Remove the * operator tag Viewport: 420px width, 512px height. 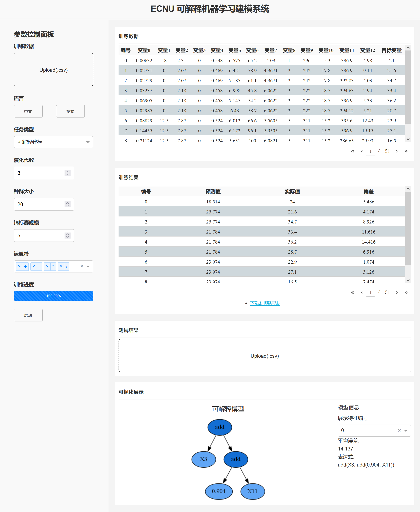pyautogui.click(x=47, y=266)
